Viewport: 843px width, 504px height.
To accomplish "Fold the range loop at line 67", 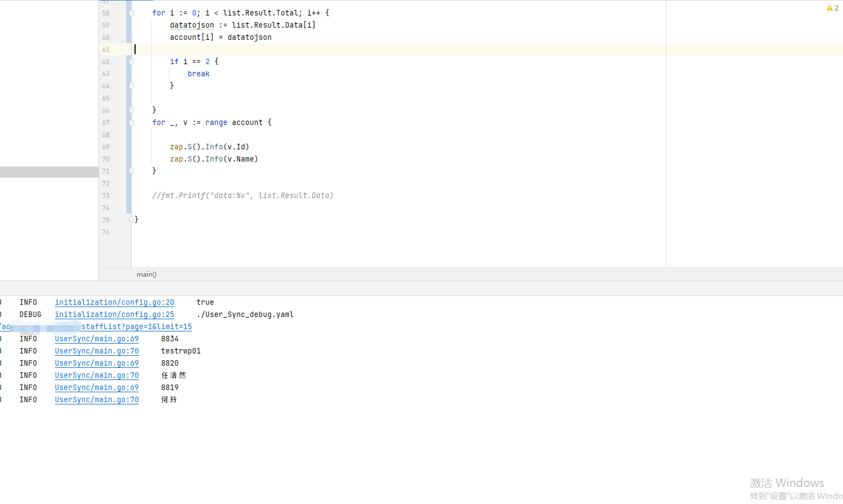I will tap(131, 122).
